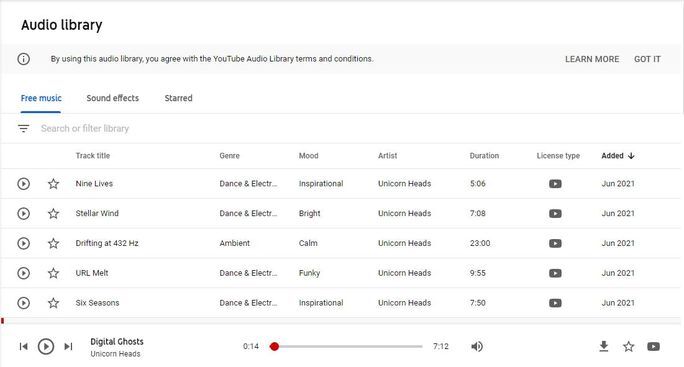The height and width of the screenshot is (367, 684).
Task: Click the Nine Lives track title
Action: 94,184
